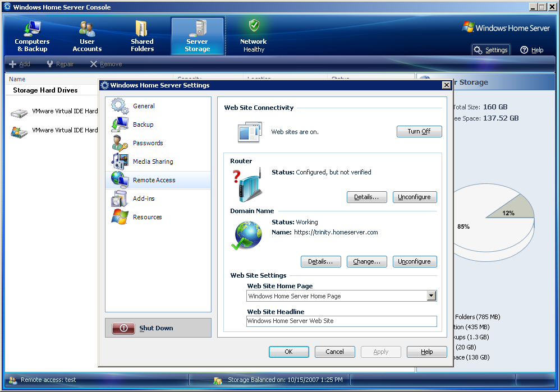Click the Web Site Connectivity windows icon
560x392 pixels.
(250, 132)
